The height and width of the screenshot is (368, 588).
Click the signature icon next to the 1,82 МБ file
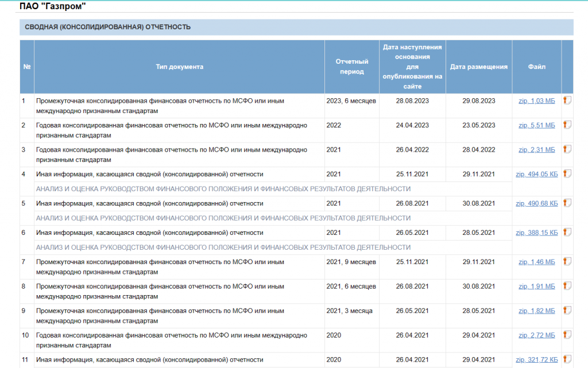click(x=567, y=311)
